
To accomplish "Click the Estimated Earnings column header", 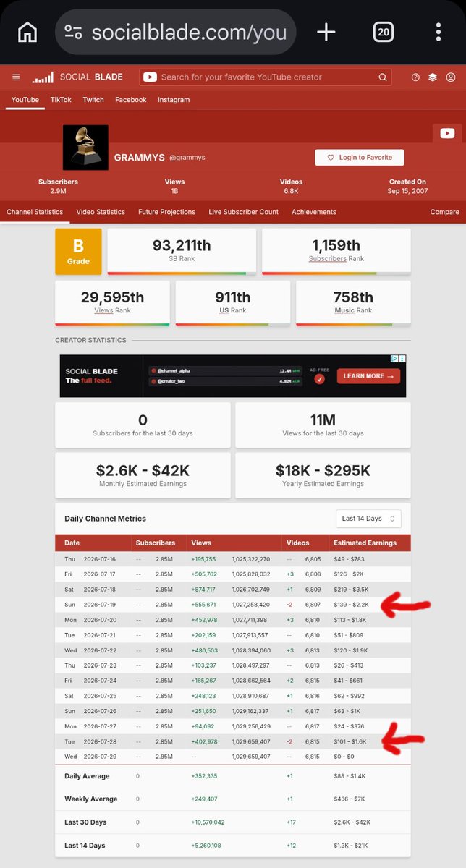I will (365, 542).
